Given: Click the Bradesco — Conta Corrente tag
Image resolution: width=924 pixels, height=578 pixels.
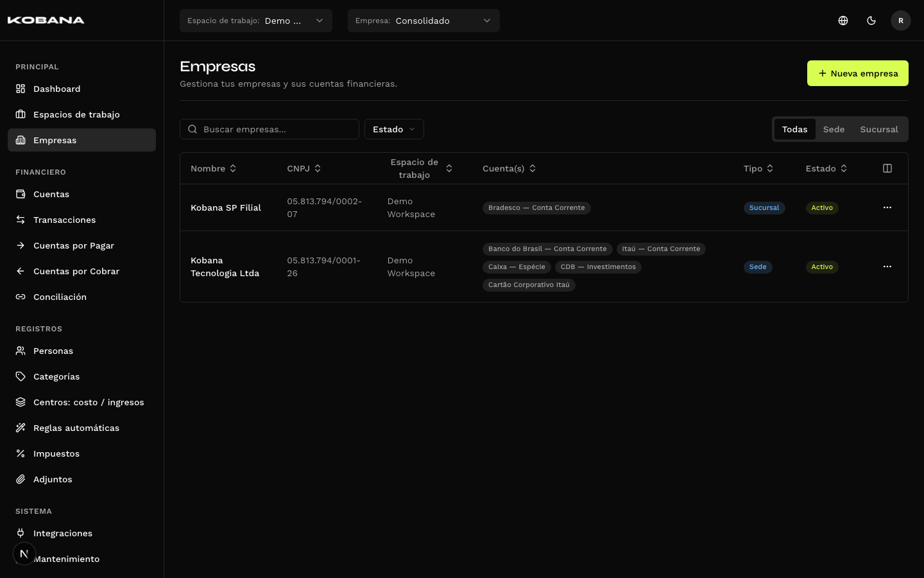Looking at the screenshot, I should [x=536, y=207].
